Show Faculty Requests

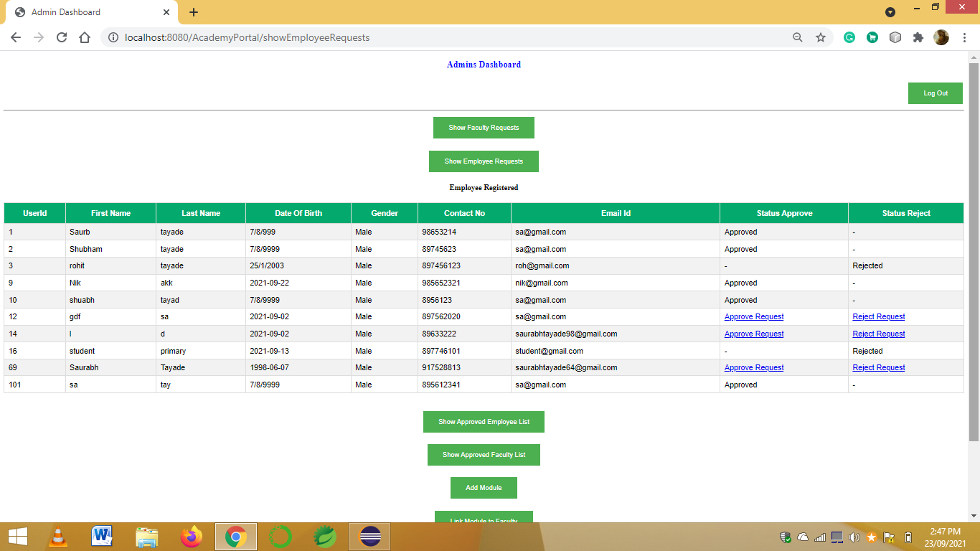(x=484, y=128)
